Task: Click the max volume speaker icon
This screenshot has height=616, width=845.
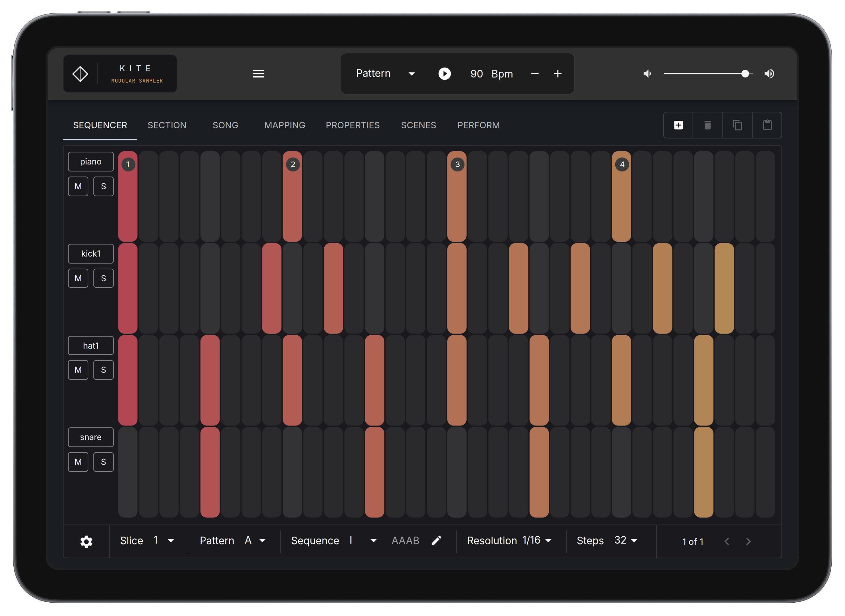Action: click(x=769, y=74)
